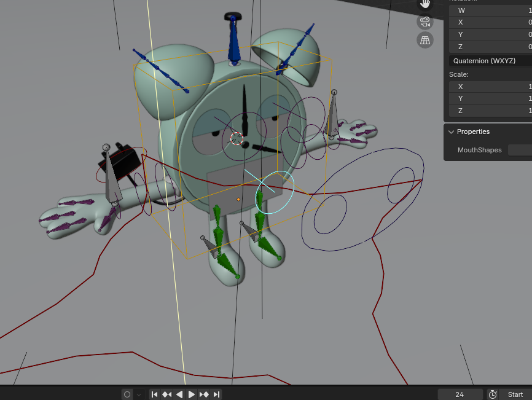
Task: Click the Start frame field
Action: pos(515,394)
